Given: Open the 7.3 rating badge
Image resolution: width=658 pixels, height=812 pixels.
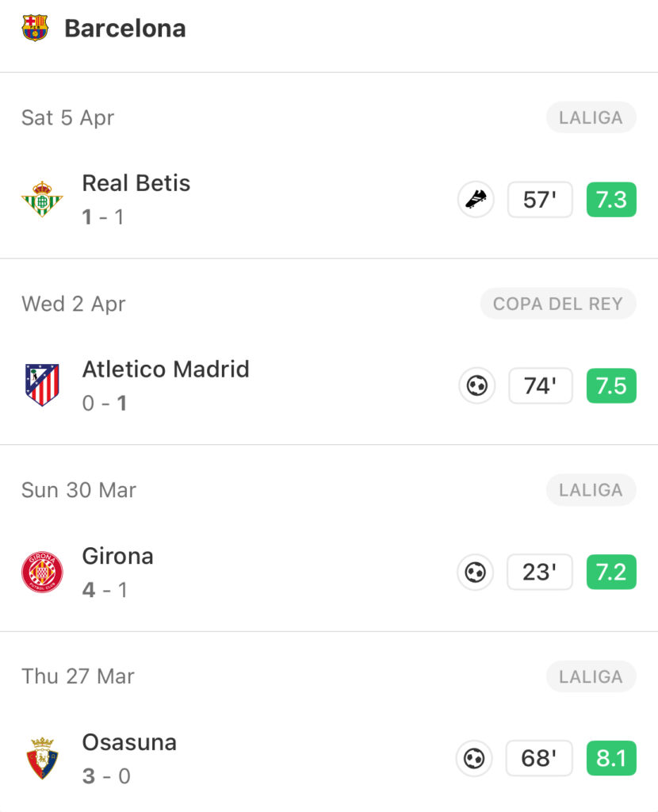Looking at the screenshot, I should point(611,199).
